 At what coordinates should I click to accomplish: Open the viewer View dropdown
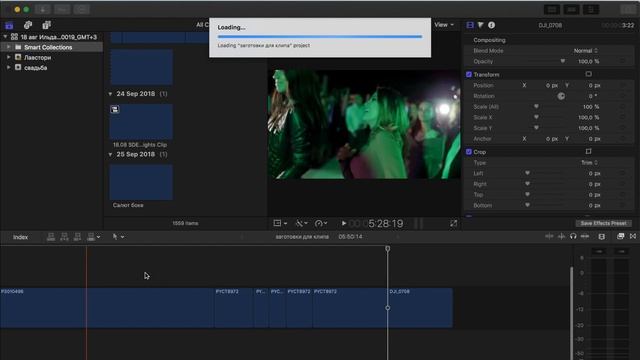click(x=444, y=25)
